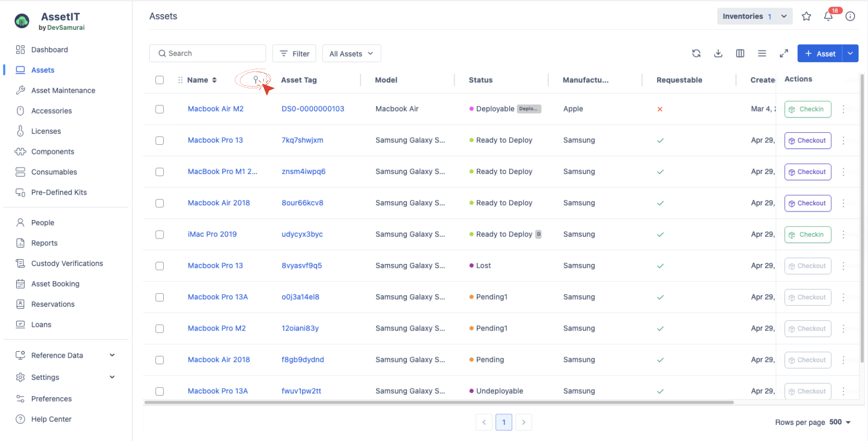Screen dimensions: 868x441
Task: Open the All Assets dropdown
Action: click(x=351, y=53)
